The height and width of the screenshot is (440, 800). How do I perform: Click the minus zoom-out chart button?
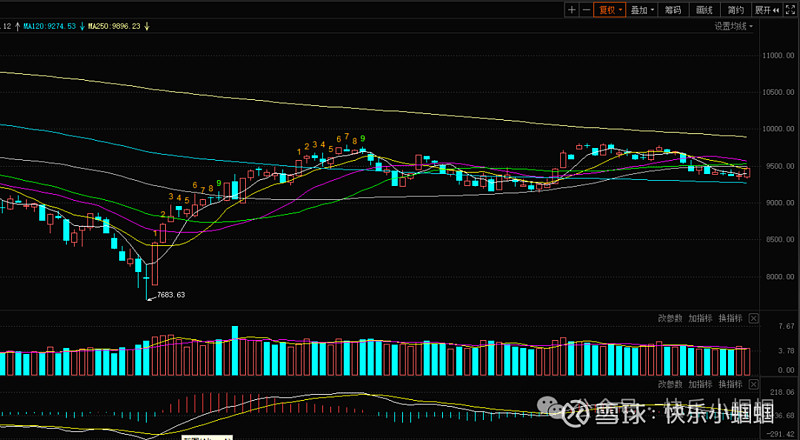coord(586,10)
